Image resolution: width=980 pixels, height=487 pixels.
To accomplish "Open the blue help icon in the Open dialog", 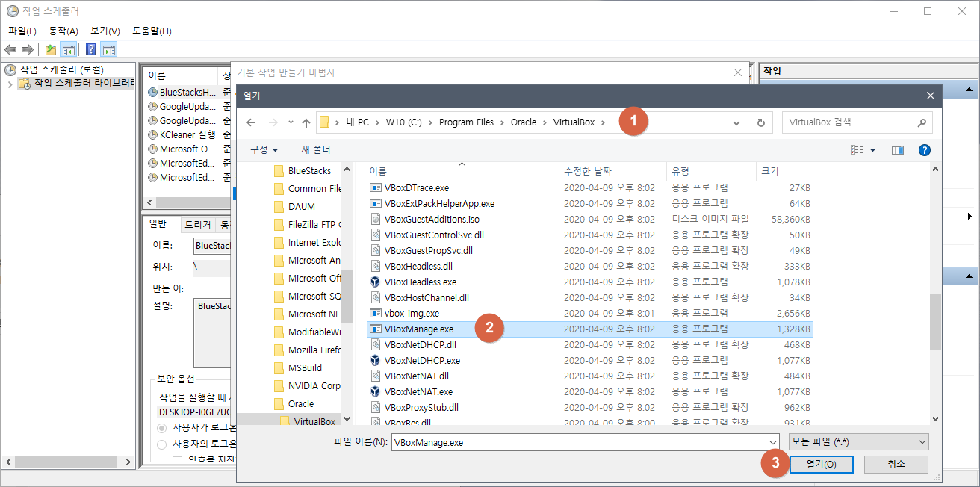I will [x=925, y=150].
